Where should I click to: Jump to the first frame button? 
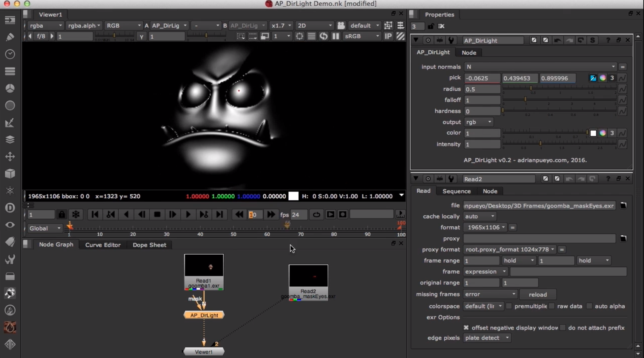[x=95, y=214]
